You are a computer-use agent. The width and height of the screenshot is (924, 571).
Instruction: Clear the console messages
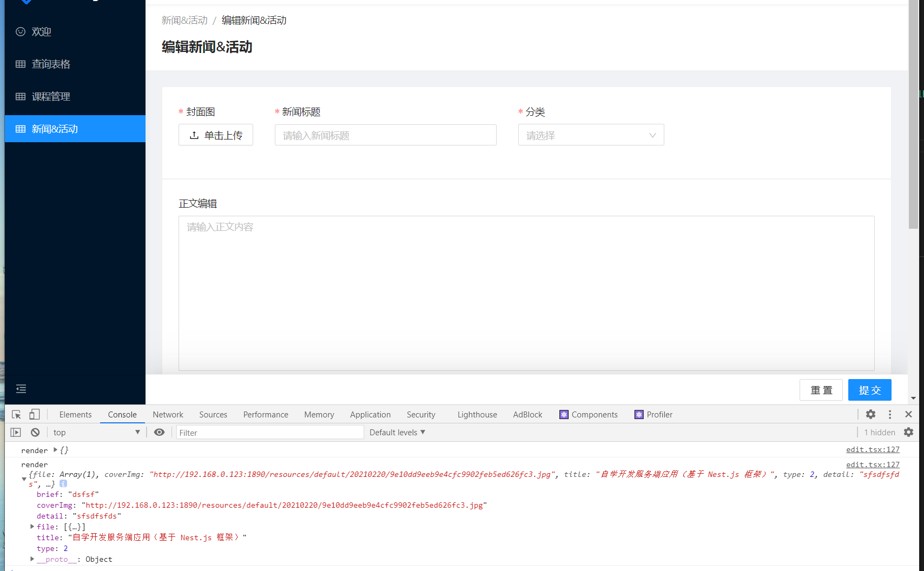(x=35, y=432)
